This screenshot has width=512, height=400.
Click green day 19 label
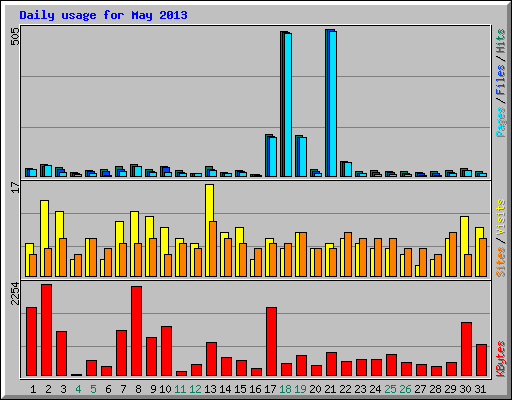click(300, 389)
